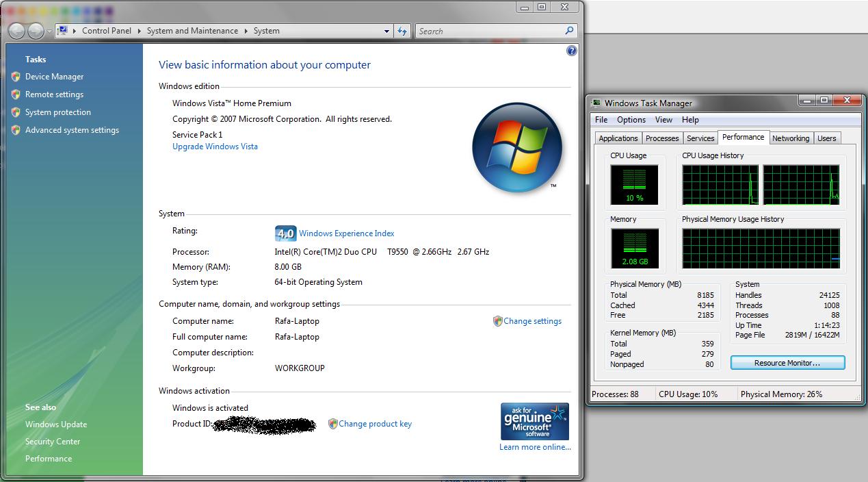
Task: Click the shield icon next to System protection
Action: (16, 112)
